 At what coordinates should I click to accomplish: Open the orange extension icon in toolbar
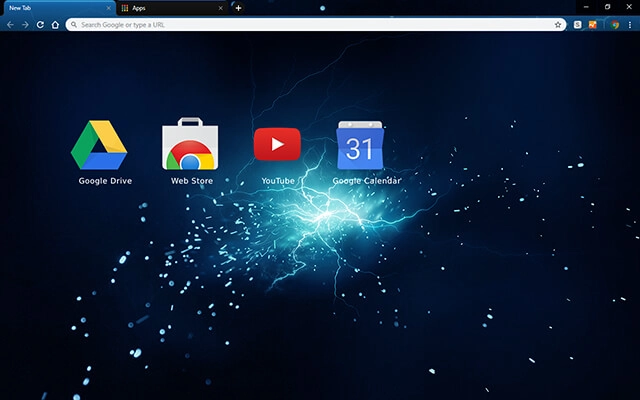point(593,25)
